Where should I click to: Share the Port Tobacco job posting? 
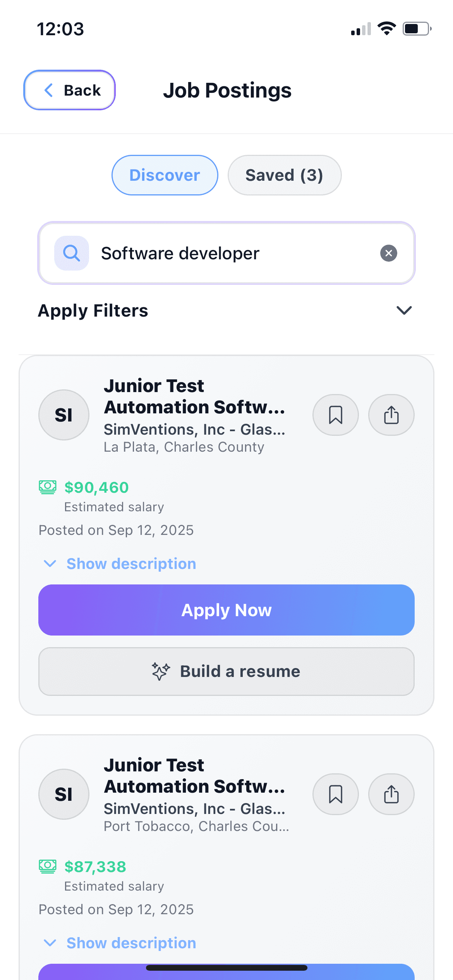tap(391, 794)
